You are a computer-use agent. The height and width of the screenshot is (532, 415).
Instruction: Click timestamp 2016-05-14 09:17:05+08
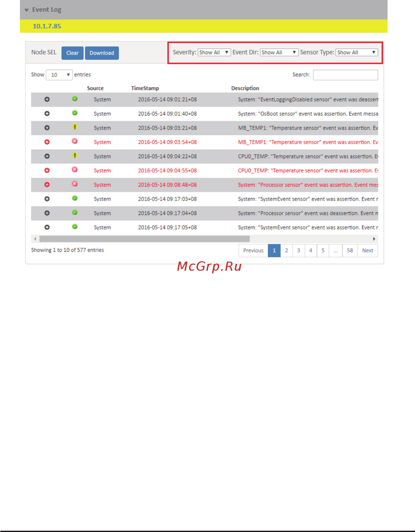(167, 227)
